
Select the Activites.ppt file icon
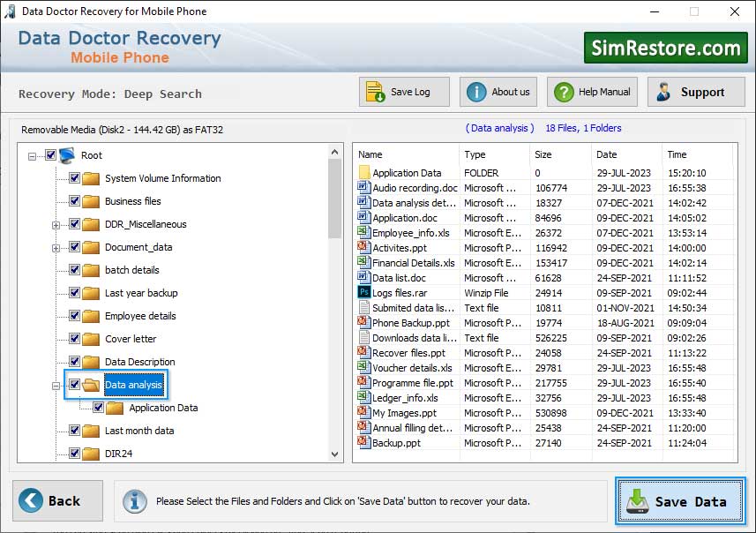click(x=363, y=247)
